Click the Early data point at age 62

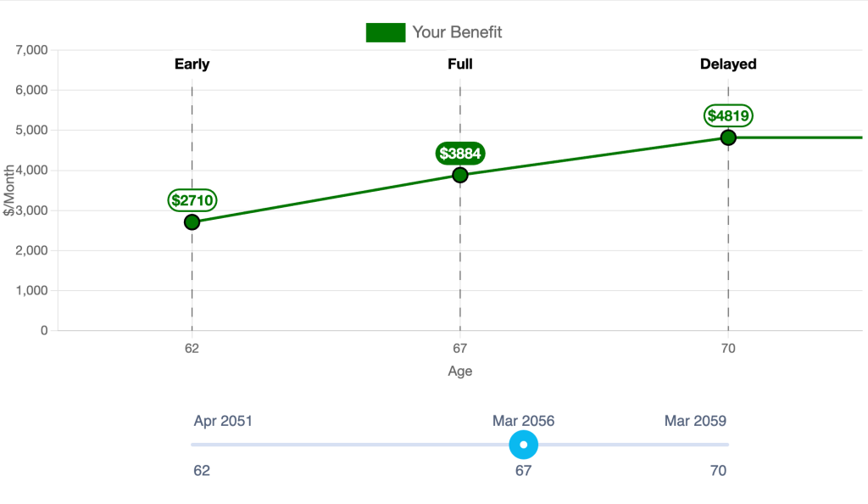tap(192, 222)
